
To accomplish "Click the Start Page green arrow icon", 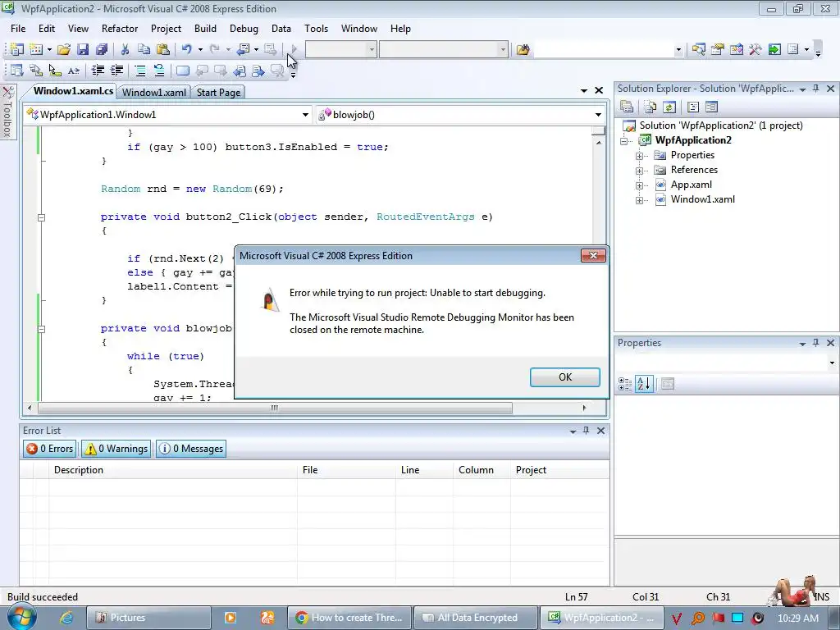I will (x=774, y=50).
